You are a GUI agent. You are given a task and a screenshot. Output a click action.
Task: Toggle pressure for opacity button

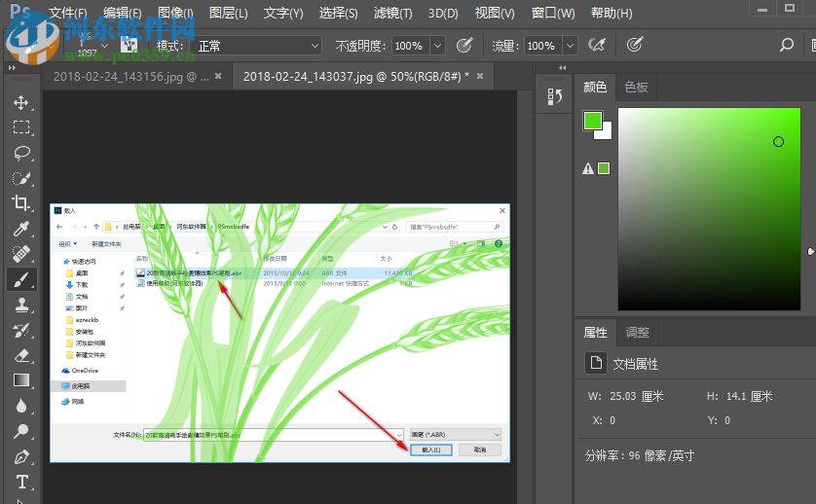coord(464,46)
